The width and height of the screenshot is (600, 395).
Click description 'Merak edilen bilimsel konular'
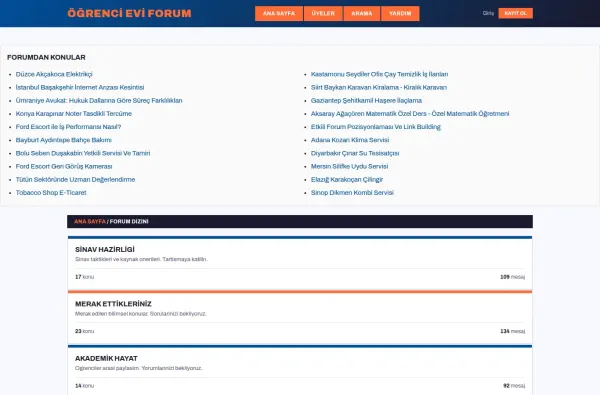pyautogui.click(x=141, y=313)
